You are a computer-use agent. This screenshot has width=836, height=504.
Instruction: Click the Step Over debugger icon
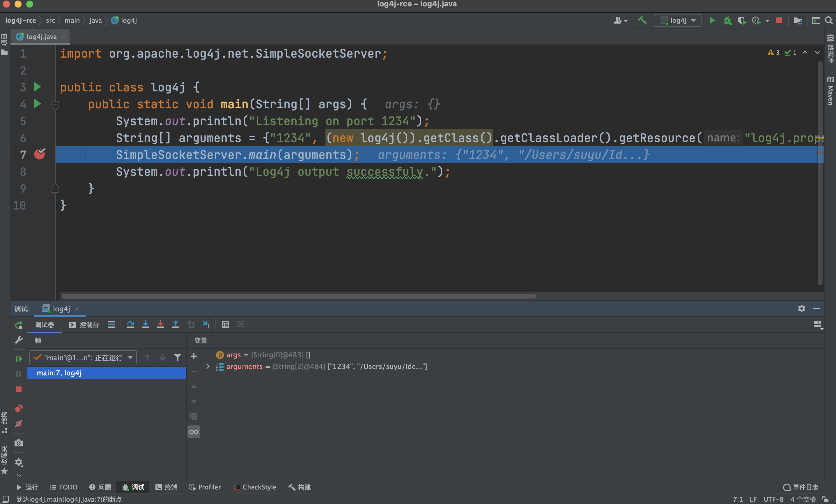point(130,324)
